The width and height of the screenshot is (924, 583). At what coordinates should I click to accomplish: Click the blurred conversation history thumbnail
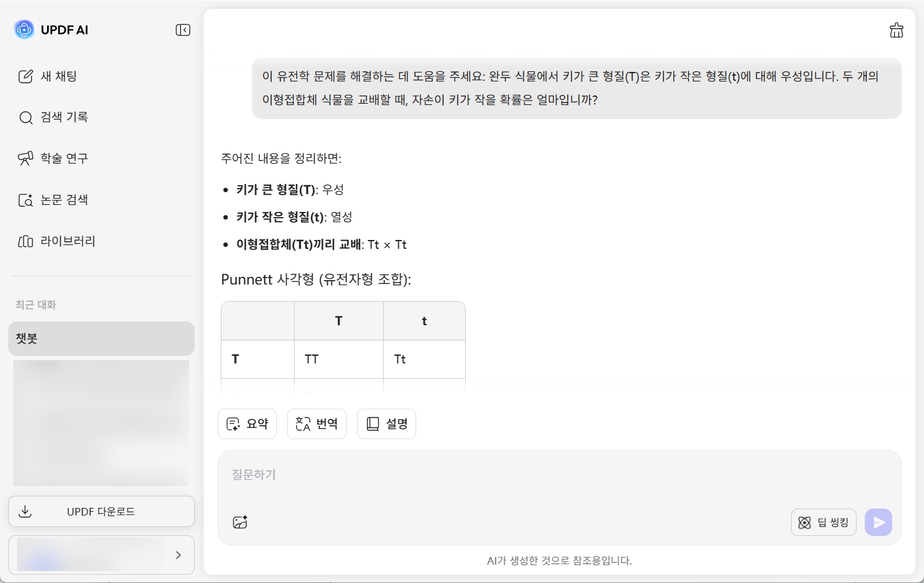point(101,423)
